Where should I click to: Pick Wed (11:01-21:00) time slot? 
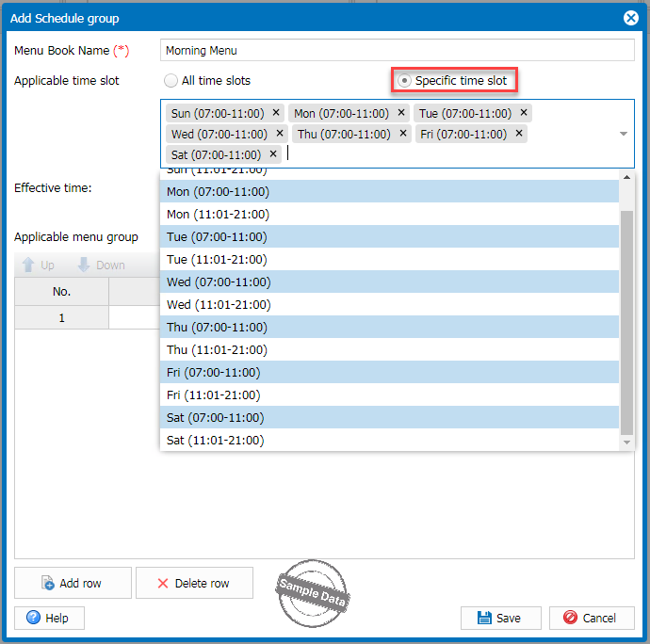(219, 305)
